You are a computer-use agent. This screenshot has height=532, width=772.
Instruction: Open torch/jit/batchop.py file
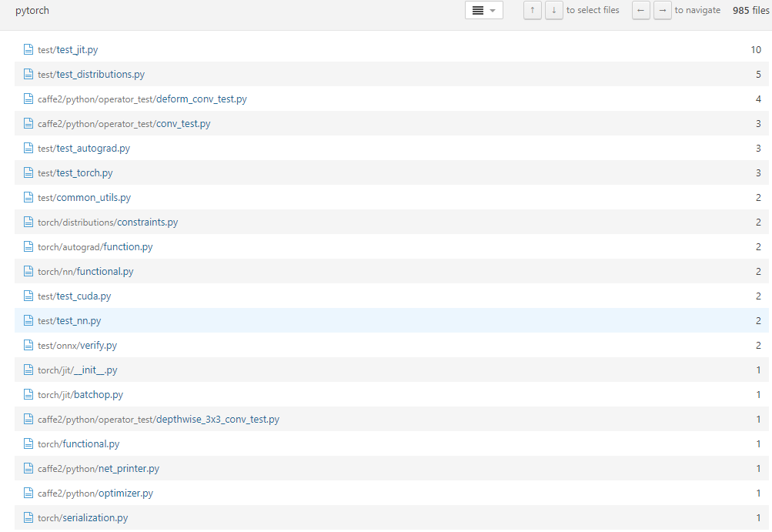(x=80, y=394)
